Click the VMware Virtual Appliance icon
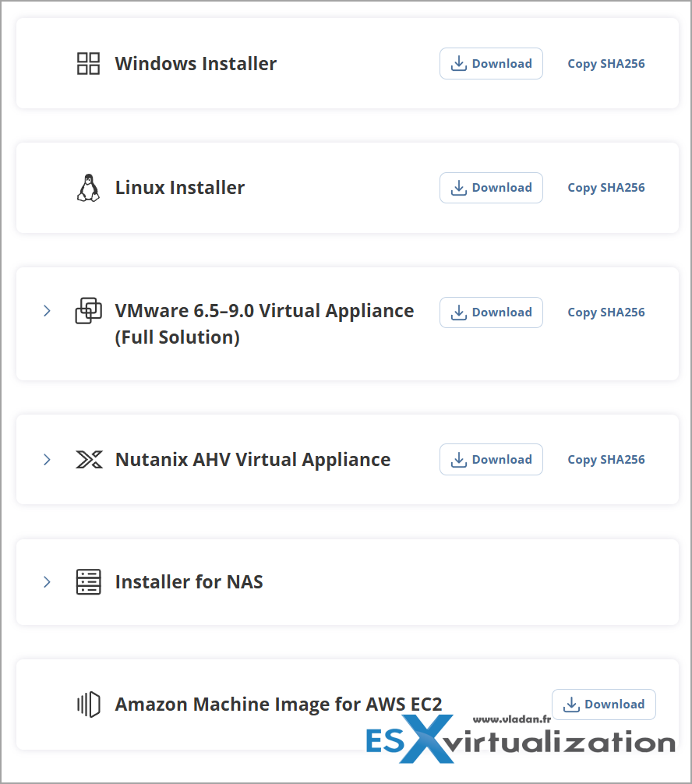Screen dimensions: 692x784 [x=88, y=311]
